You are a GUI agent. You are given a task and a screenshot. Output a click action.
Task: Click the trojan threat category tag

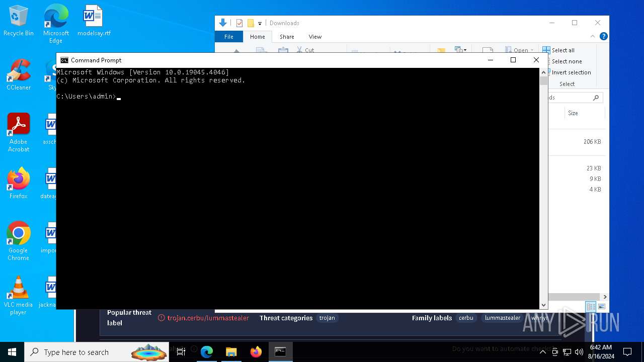coord(327,318)
